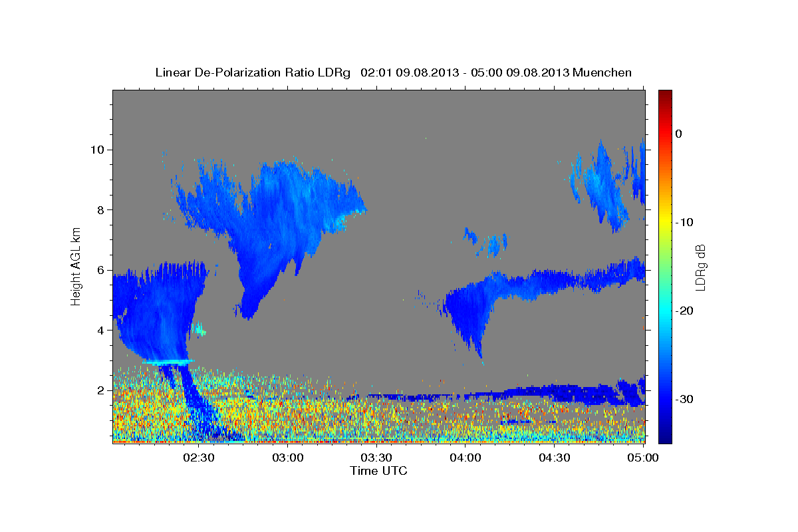The image size is (798, 532).
Task: Click the 'Muenchen' location label in title
Action: 602,72
